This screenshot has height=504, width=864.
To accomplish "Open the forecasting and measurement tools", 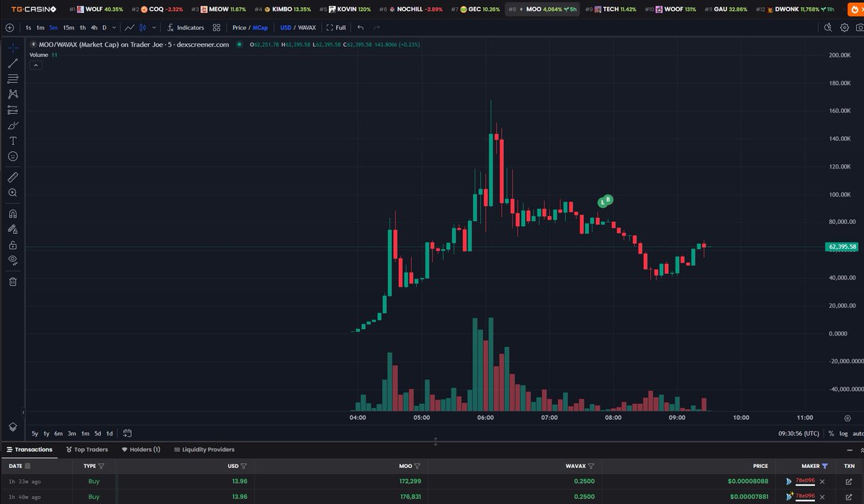I will coord(13,109).
